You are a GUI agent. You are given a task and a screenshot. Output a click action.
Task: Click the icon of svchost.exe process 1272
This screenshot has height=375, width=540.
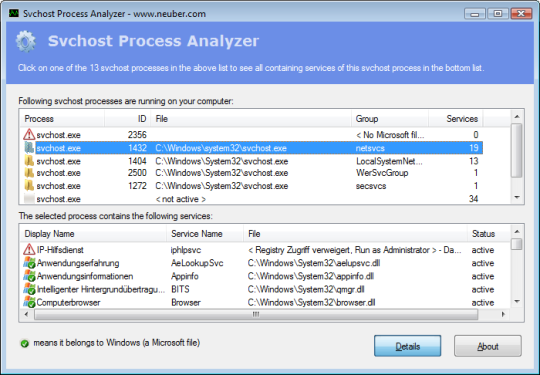tap(29, 186)
